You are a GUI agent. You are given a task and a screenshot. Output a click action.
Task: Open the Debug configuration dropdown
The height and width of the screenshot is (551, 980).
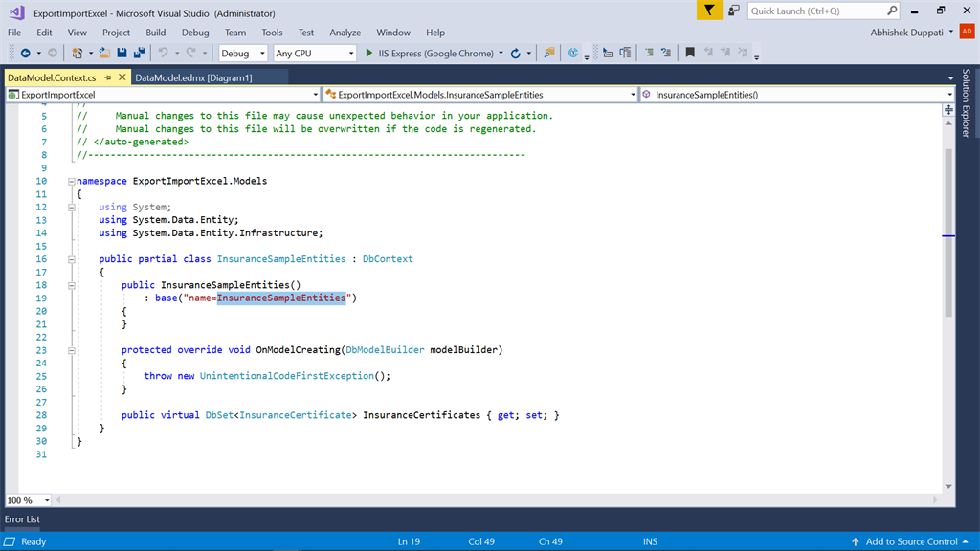pyautogui.click(x=262, y=54)
